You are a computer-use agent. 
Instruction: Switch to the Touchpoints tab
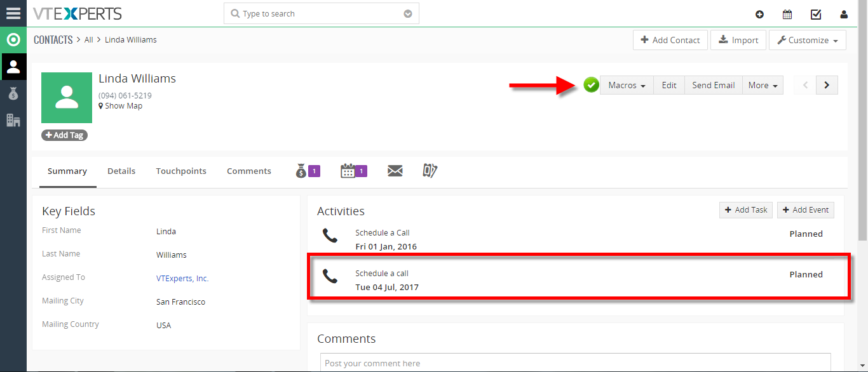(181, 171)
